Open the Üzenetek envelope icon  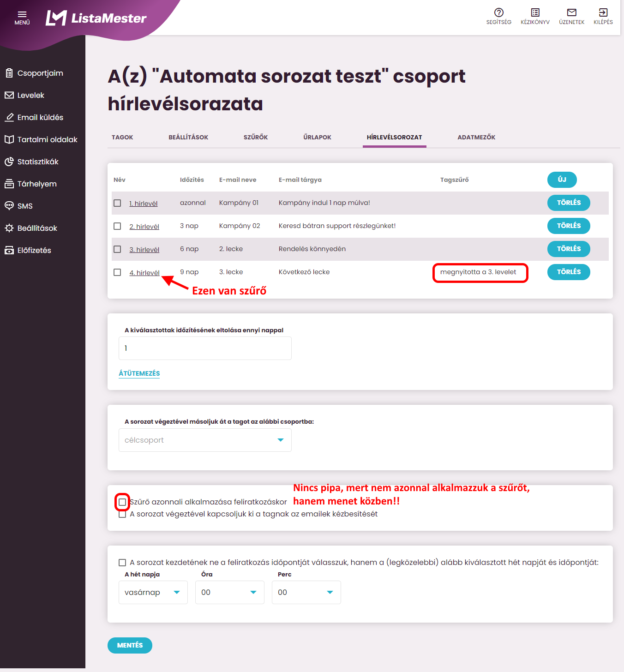[x=571, y=12]
